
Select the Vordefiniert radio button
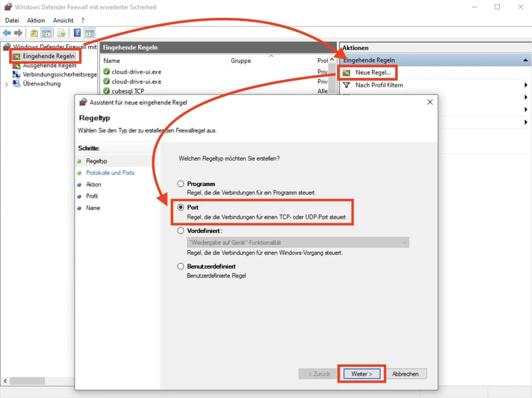[x=181, y=231]
